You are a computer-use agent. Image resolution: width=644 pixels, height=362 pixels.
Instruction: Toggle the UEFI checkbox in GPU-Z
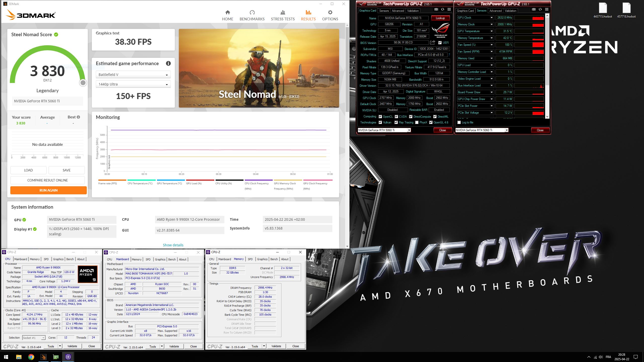[440, 42]
